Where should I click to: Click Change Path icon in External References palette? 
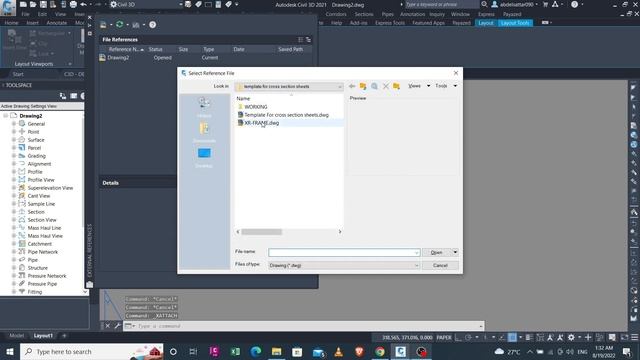(136, 25)
